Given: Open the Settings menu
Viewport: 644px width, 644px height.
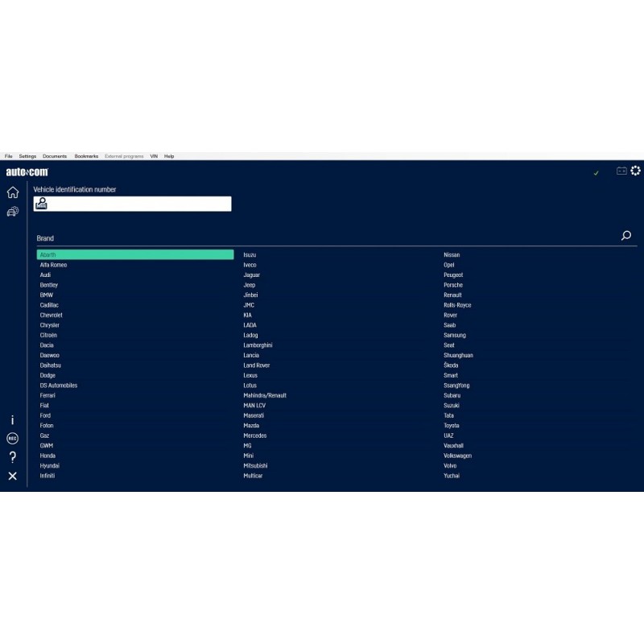Looking at the screenshot, I should 27,156.
